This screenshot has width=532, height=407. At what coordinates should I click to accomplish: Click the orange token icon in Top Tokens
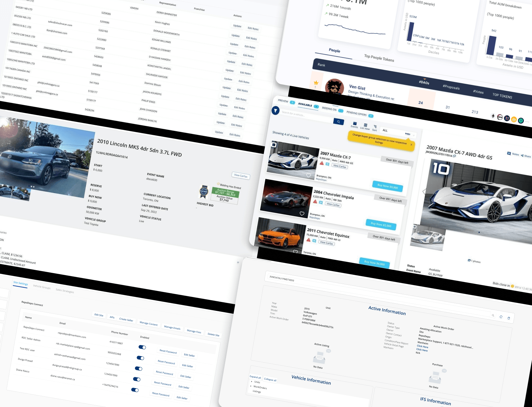click(514, 119)
